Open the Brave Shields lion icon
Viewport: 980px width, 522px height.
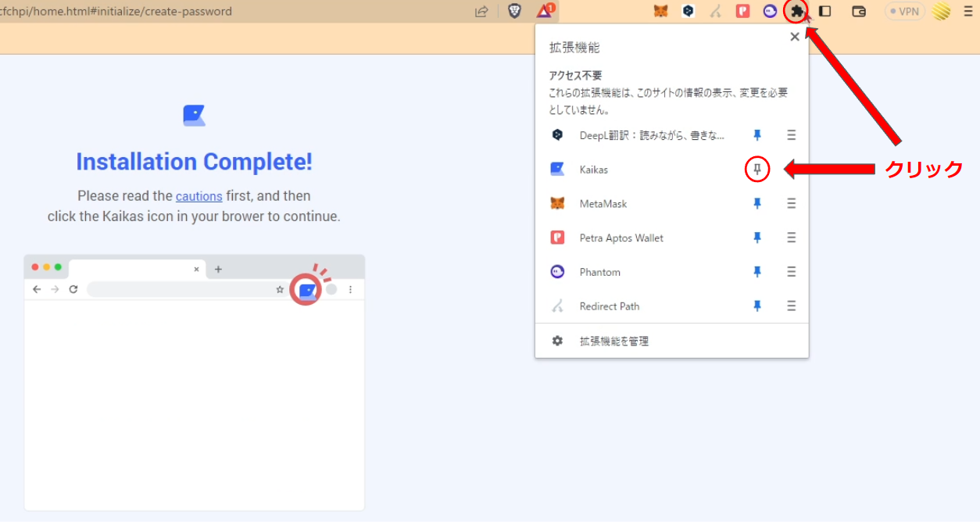pos(514,12)
